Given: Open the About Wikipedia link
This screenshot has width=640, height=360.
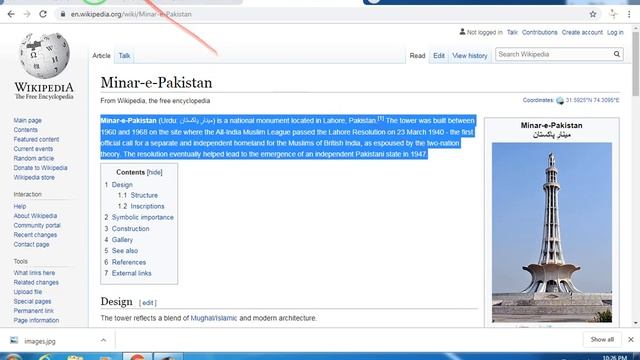Looking at the screenshot, I should click(x=35, y=216).
